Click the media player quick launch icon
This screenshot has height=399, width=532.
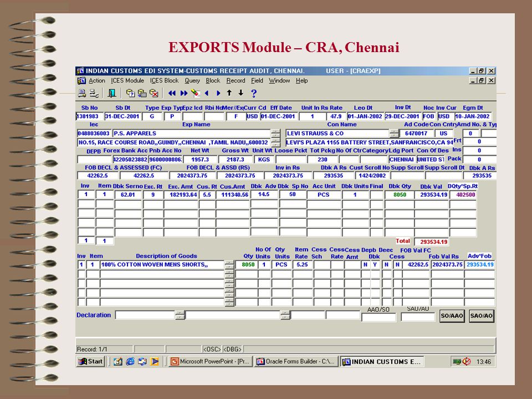point(155,362)
